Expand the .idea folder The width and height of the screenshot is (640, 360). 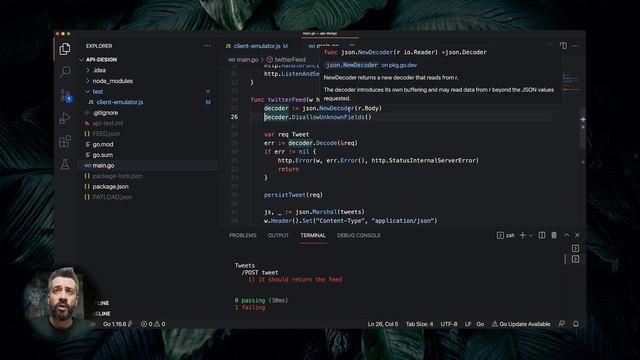click(99, 70)
